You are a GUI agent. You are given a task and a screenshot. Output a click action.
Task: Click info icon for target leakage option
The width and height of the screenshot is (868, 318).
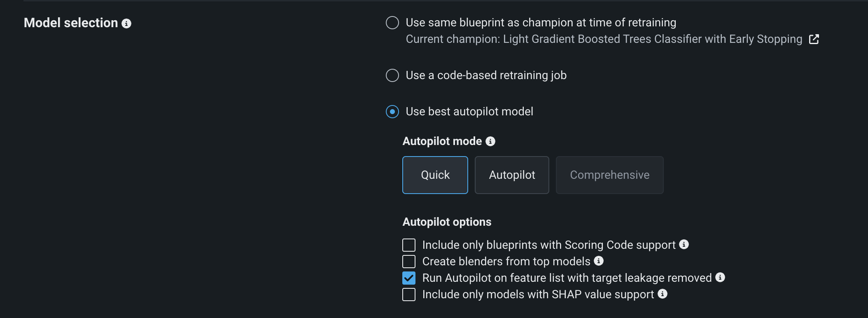(x=720, y=277)
